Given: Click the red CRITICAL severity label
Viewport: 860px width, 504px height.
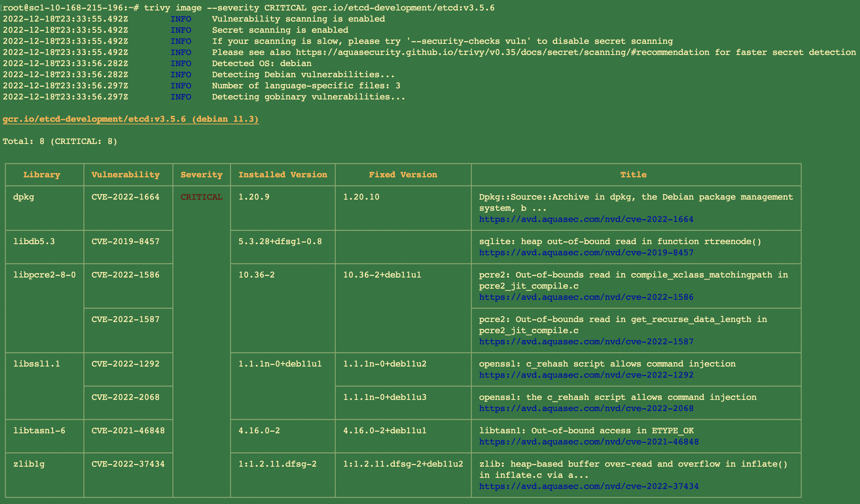Looking at the screenshot, I should [x=201, y=197].
